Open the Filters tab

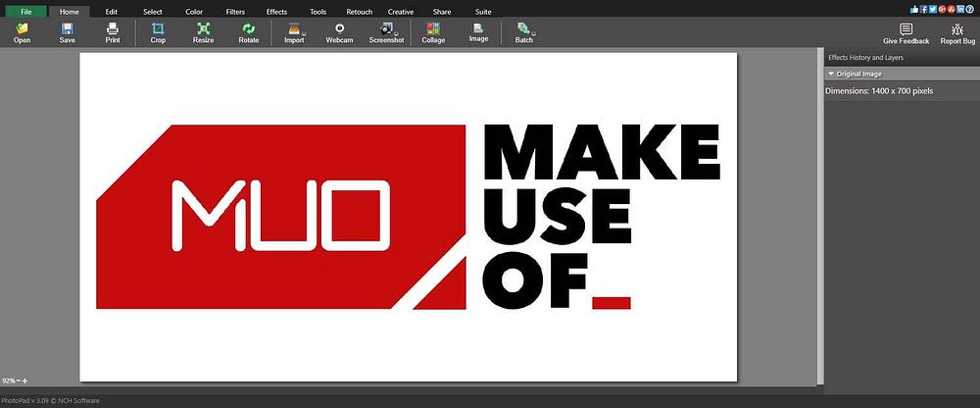click(235, 11)
